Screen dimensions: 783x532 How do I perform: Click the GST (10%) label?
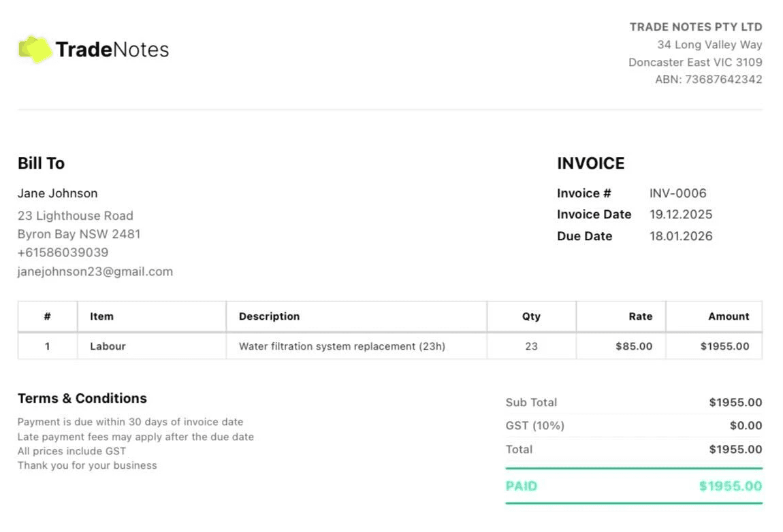534,426
